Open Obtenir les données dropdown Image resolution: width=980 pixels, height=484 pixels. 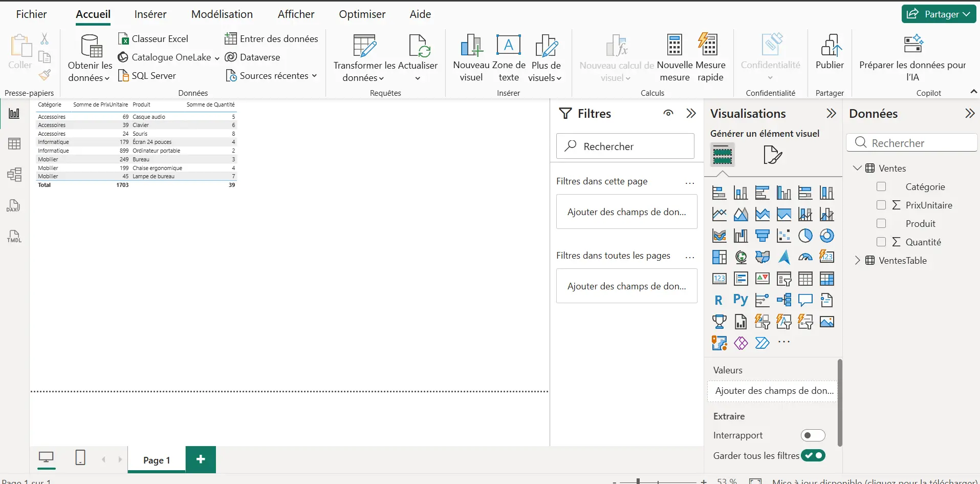(x=90, y=72)
